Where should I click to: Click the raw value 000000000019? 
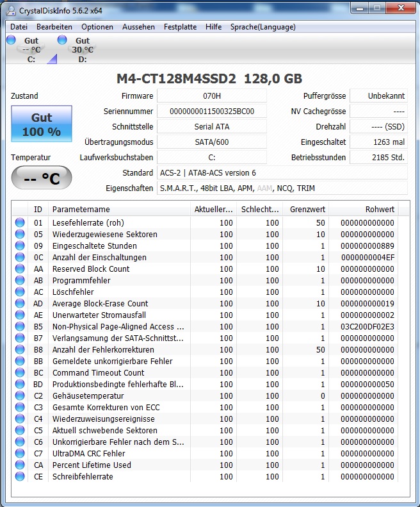367,303
